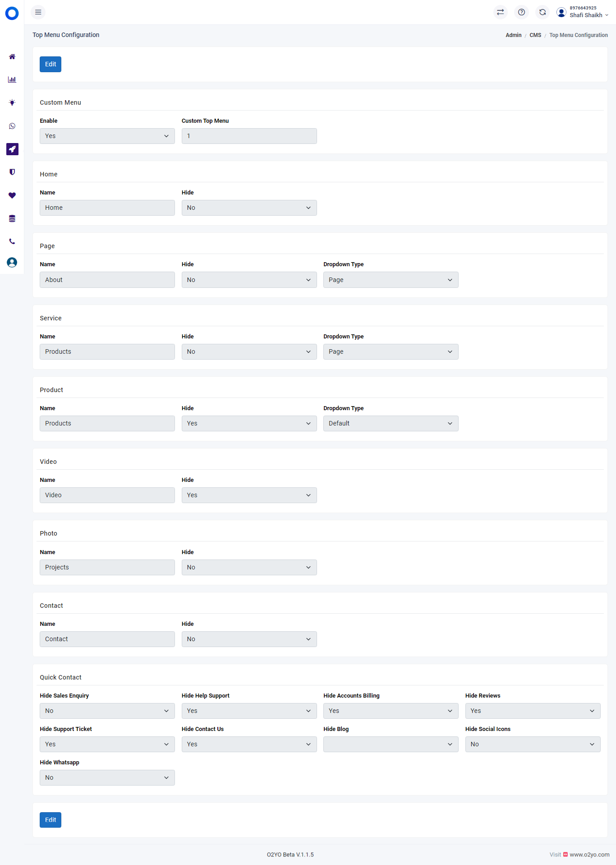
Task: Open the Hide Whatsapp dropdown
Action: [107, 777]
